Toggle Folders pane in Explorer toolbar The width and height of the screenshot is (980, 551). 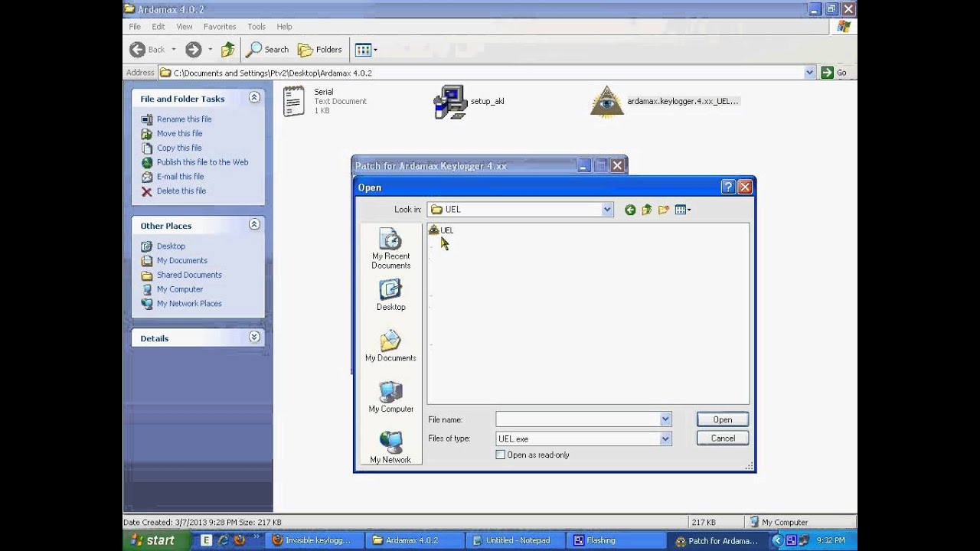pos(320,50)
